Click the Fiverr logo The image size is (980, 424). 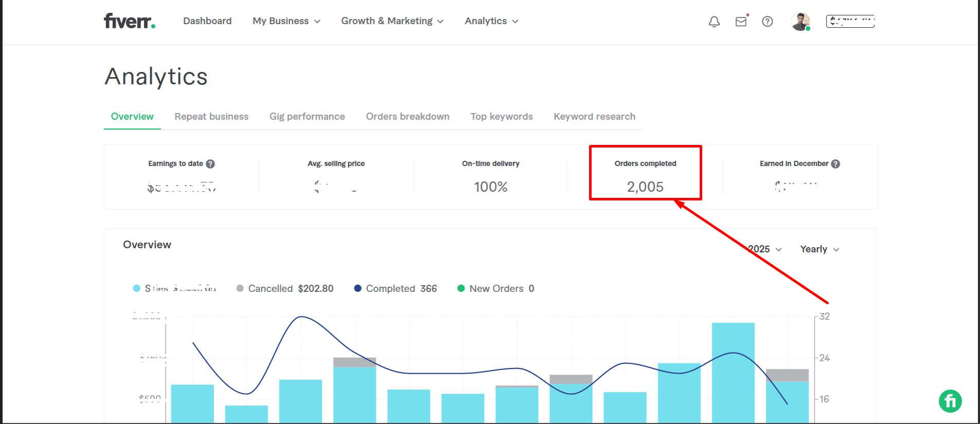click(129, 21)
